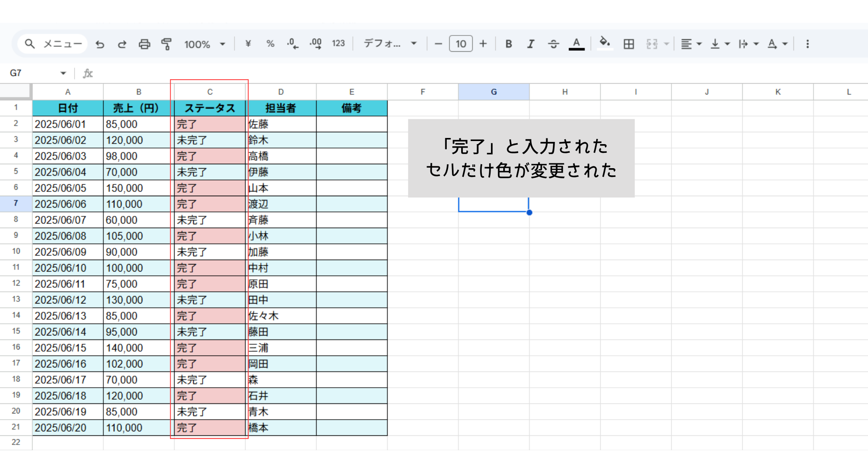The image size is (868, 473).
Task: Click the cell with 森
Action: point(281,380)
